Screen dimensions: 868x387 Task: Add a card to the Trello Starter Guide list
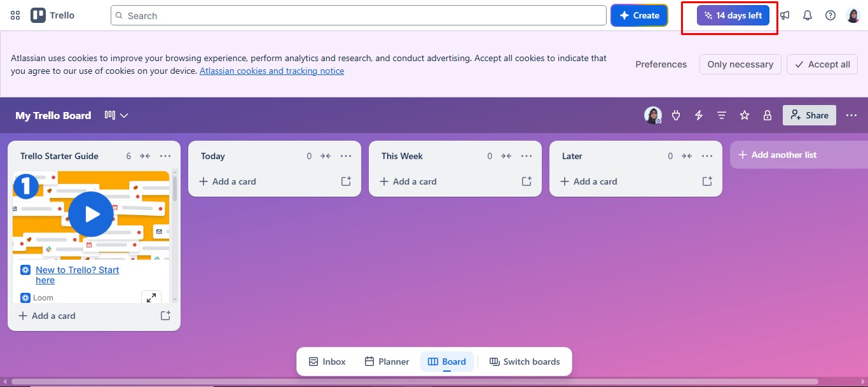47,316
